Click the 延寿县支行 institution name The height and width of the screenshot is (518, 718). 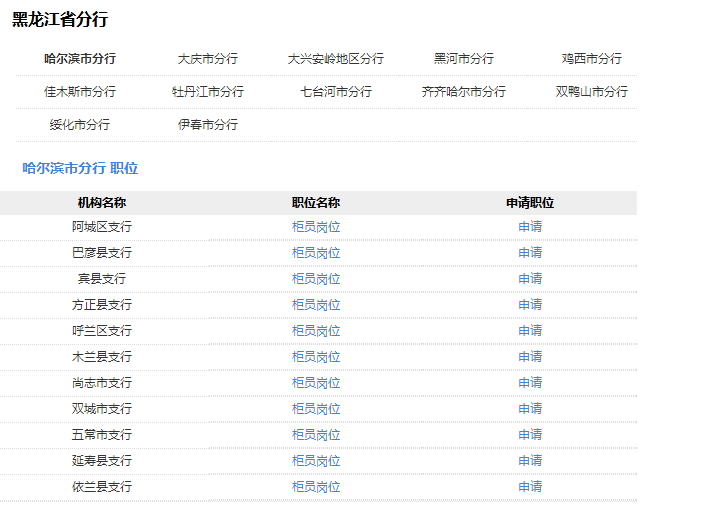pos(102,461)
